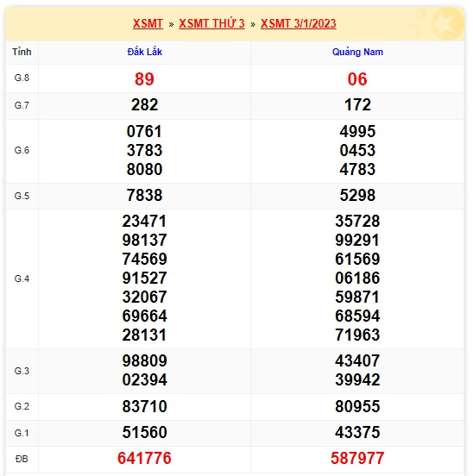
Task: Select Quảng Nam G.8 number 06
Action: pyautogui.click(x=357, y=79)
